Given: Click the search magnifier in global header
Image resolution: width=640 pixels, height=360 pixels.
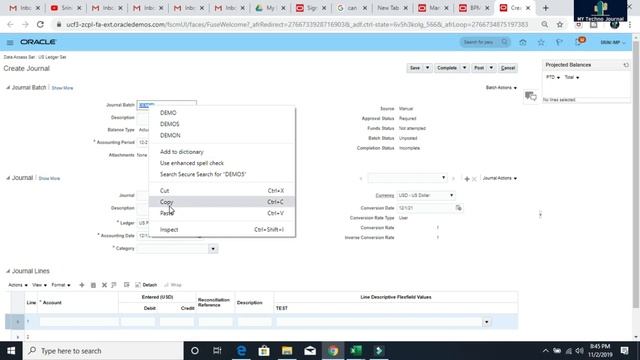Looking at the screenshot, I should [504, 42].
